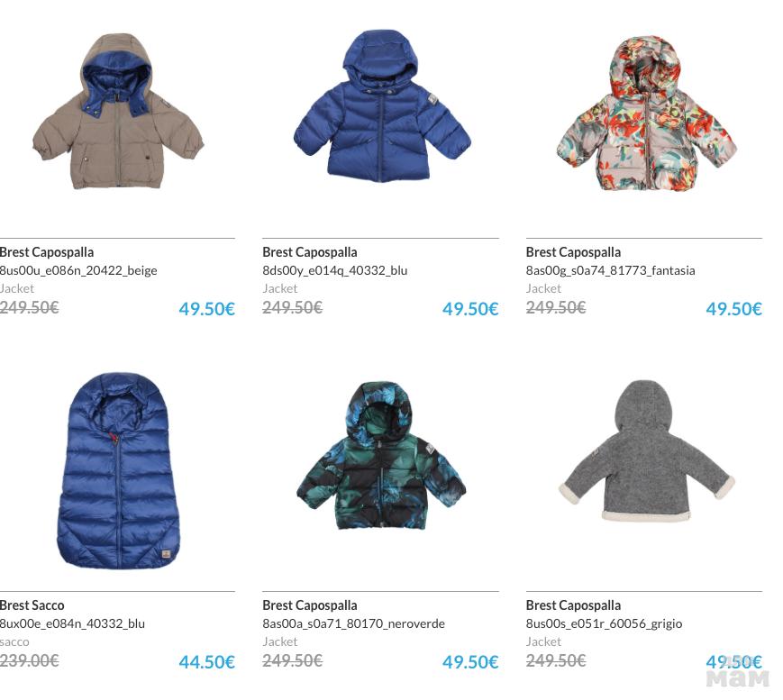Click the Brest Sacco product title
This screenshot has width=783, height=700.
(32, 605)
